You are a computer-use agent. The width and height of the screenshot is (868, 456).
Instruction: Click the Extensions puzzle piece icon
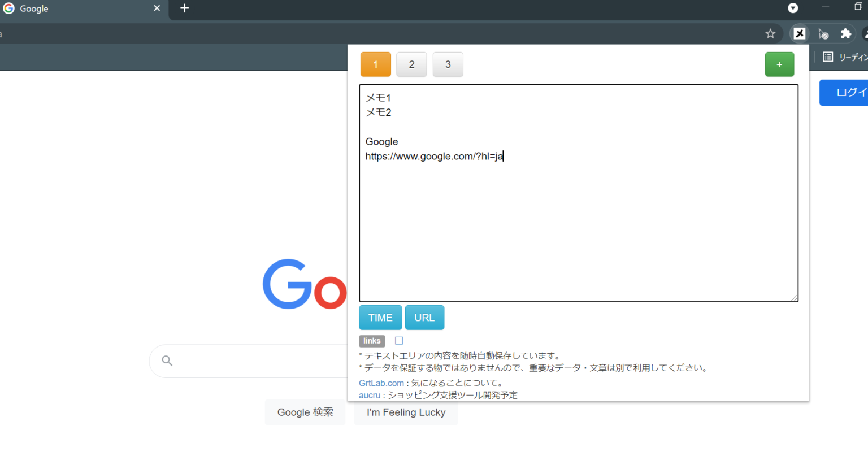point(846,33)
